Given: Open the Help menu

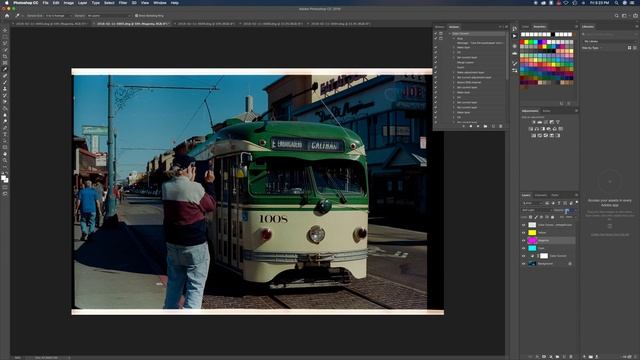Looking at the screenshot, I should coord(175,3).
